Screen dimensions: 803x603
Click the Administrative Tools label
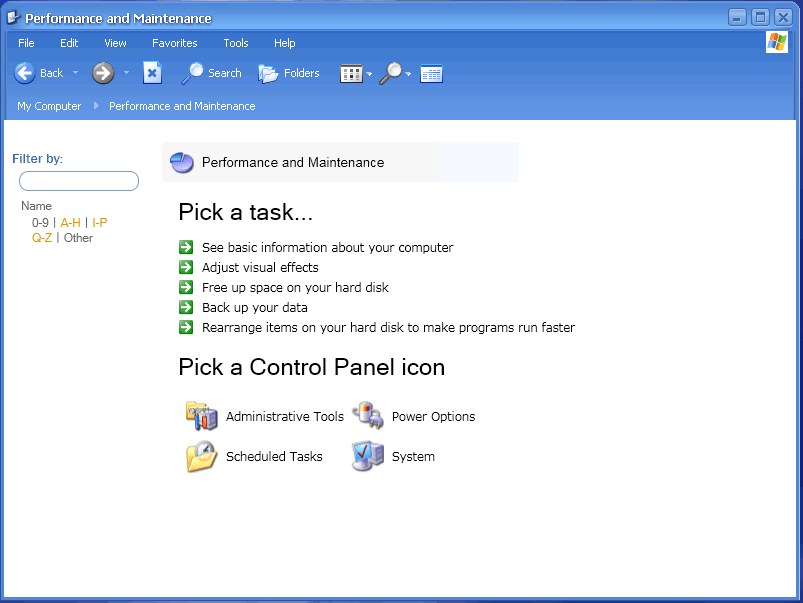(x=285, y=417)
